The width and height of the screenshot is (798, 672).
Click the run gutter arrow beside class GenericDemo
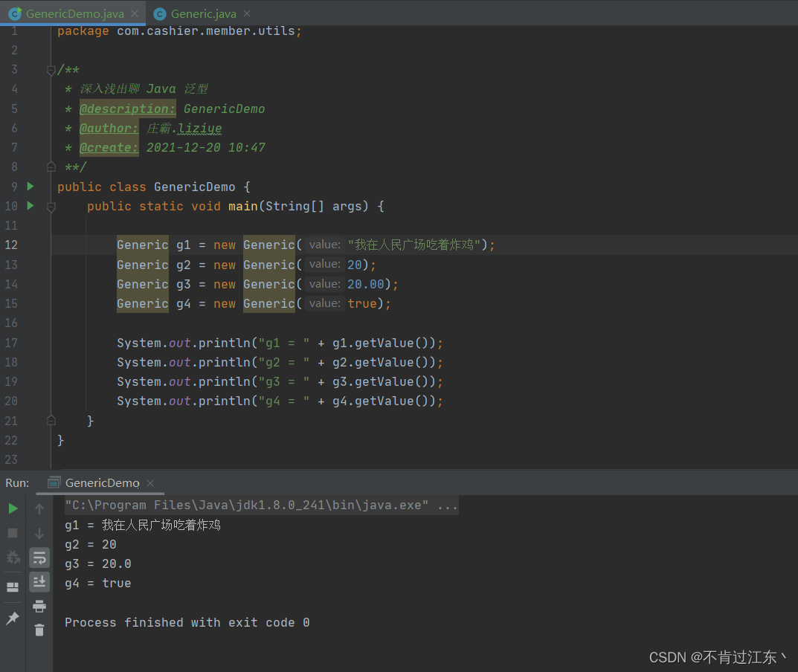point(30,186)
